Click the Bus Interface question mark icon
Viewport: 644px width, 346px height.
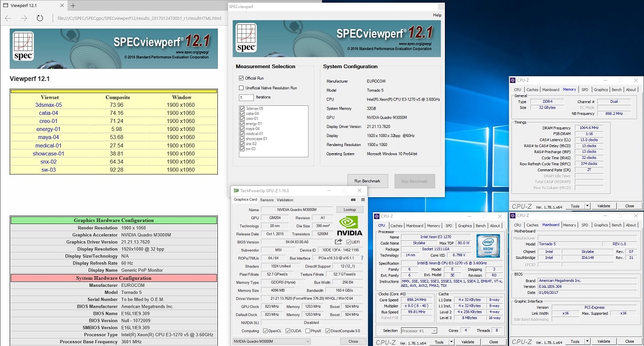tap(362, 258)
